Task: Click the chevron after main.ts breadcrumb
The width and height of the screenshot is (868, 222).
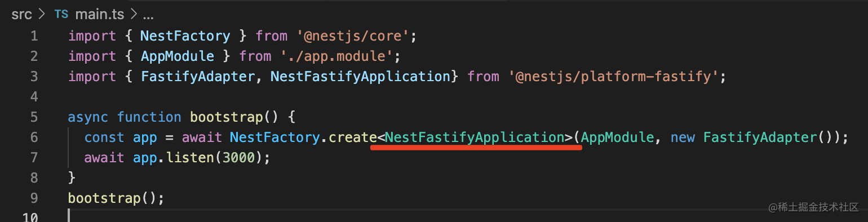Action: pyautogui.click(x=133, y=15)
